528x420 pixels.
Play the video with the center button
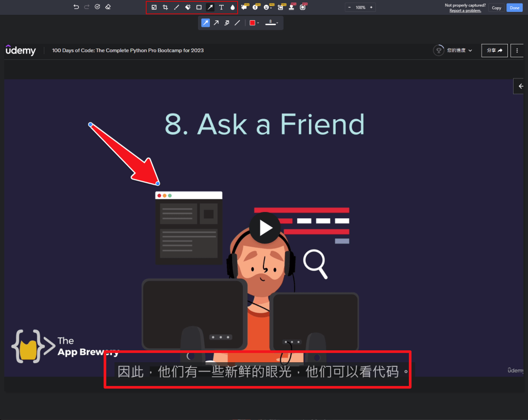click(x=265, y=228)
